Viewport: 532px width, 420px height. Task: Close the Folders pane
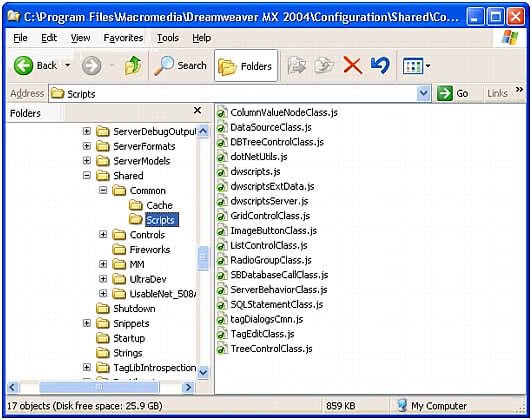coord(197,110)
